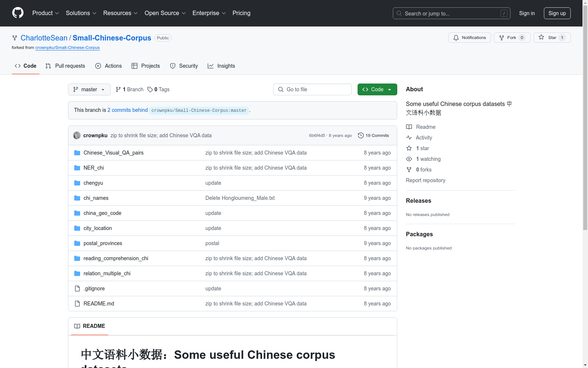Click the book icon beside Readme in About
The width and height of the screenshot is (588, 368).
(409, 127)
